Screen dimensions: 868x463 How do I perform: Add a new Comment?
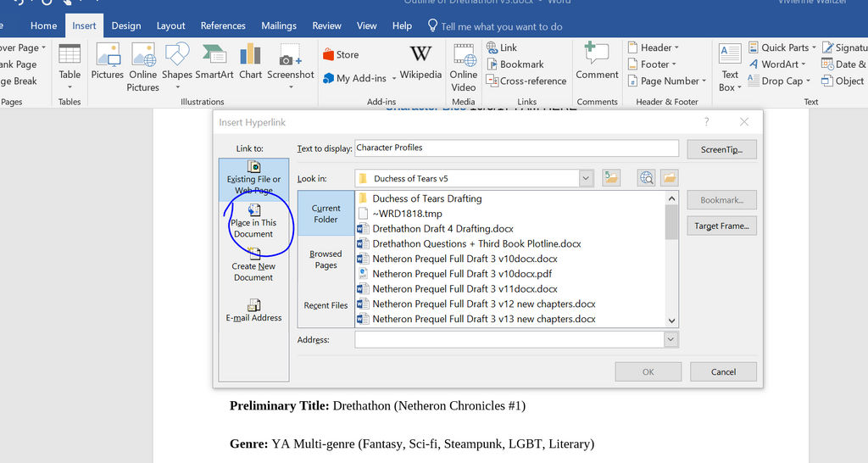pos(597,61)
